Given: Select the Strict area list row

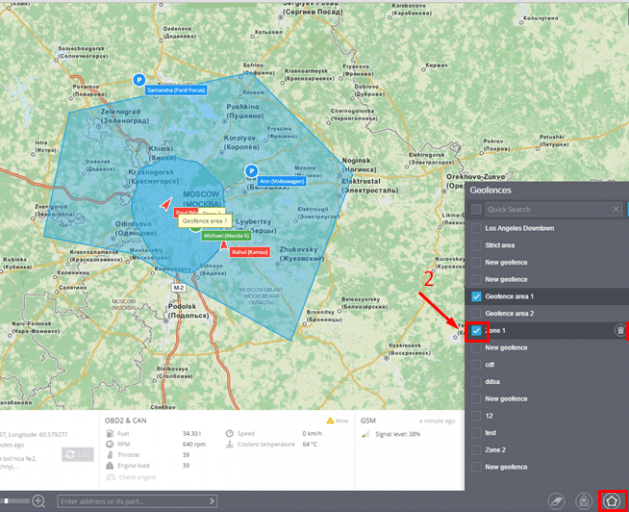Looking at the screenshot, I should [x=547, y=245].
